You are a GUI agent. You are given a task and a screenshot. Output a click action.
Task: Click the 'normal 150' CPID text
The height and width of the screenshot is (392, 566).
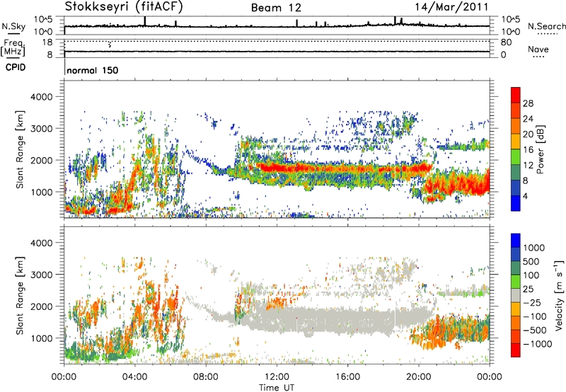tap(93, 70)
